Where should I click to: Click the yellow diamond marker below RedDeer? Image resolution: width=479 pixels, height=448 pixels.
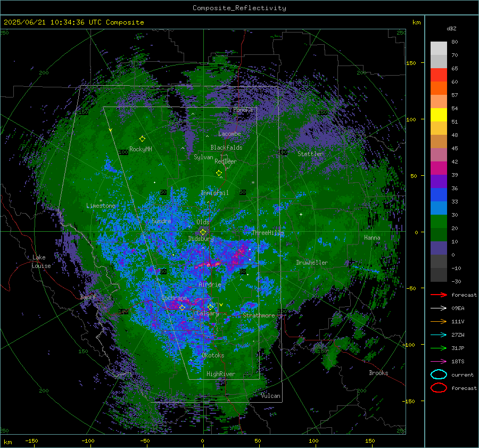coord(219,173)
